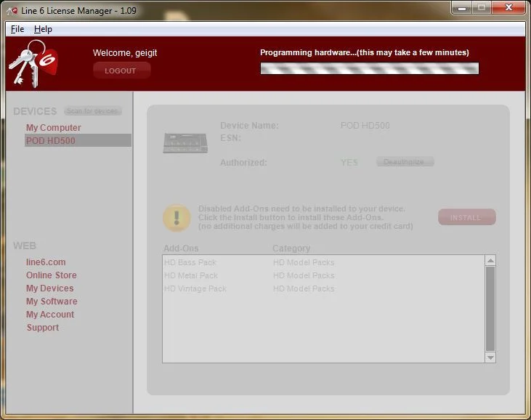The image size is (531, 420).
Task: Click the yellow warning exclamation icon
Action: coord(177,218)
